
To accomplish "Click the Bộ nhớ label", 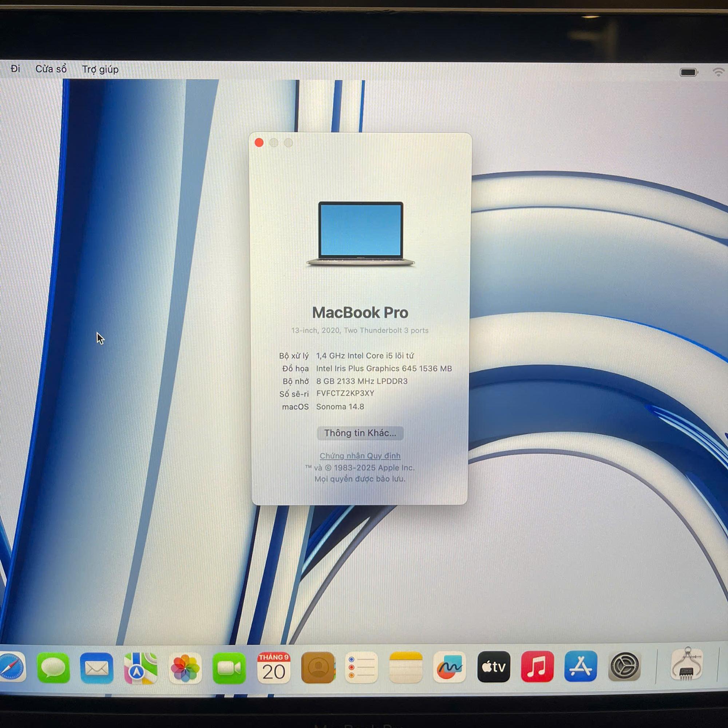I will tap(296, 381).
